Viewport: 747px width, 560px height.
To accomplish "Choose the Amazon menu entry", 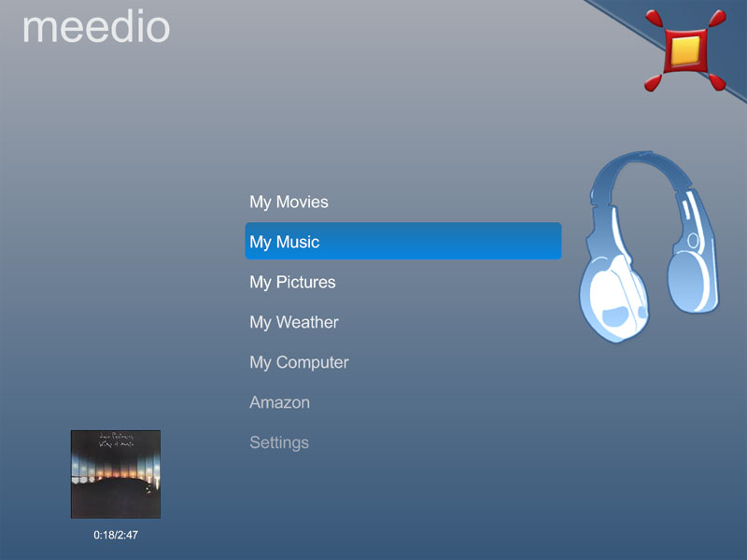I will pos(279,402).
